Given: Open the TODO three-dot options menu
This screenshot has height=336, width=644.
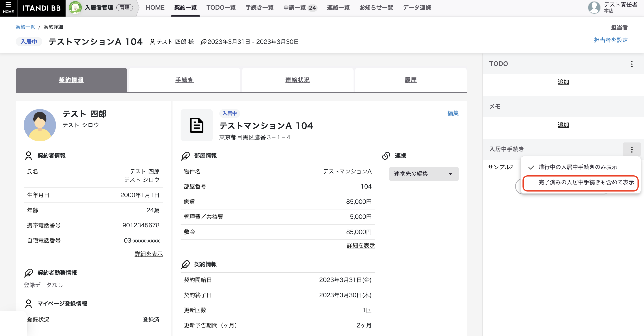Looking at the screenshot, I should click(x=632, y=64).
